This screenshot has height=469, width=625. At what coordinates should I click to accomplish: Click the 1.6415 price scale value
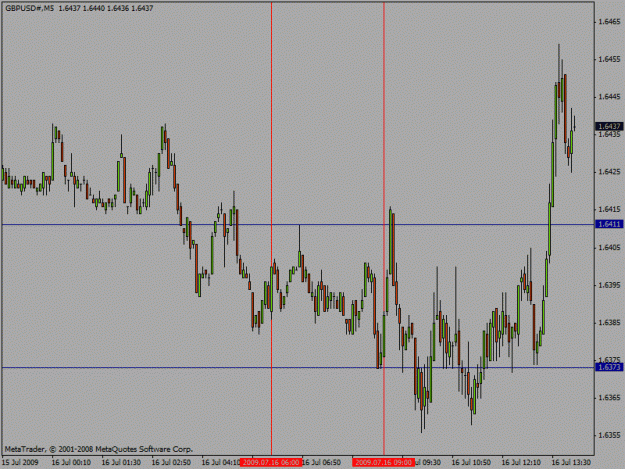609,209
